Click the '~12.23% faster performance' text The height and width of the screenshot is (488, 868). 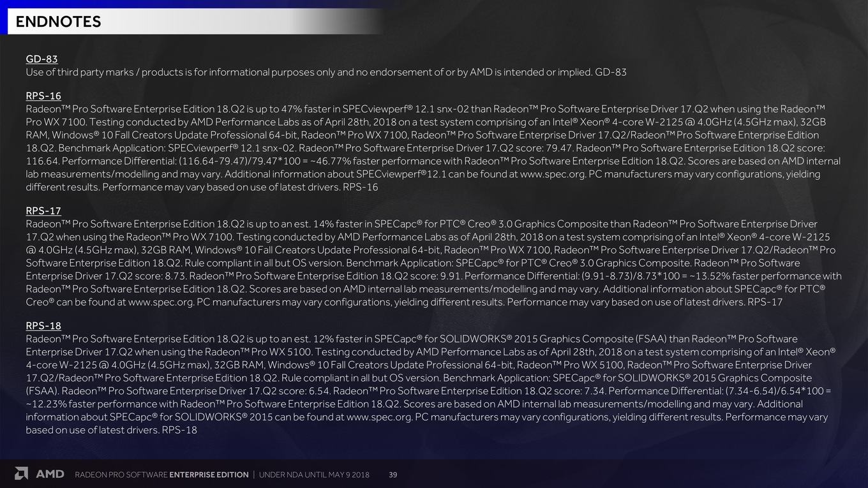[90, 404]
